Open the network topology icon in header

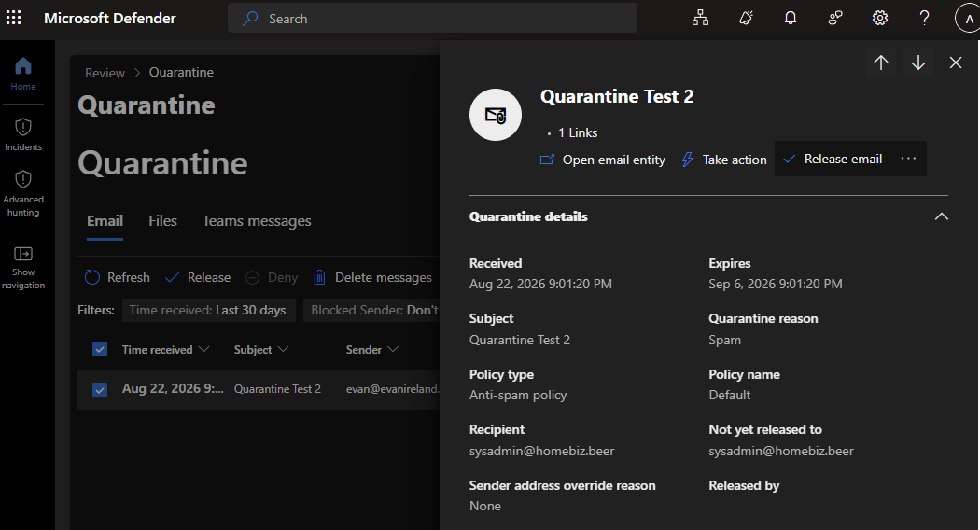click(x=700, y=18)
